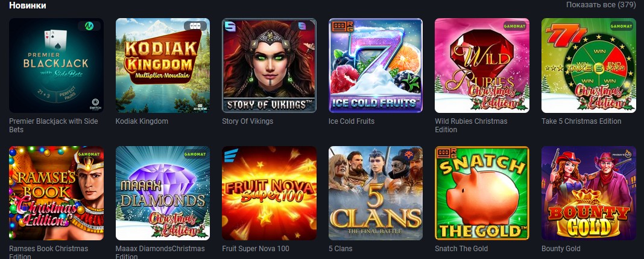Click the 5 Clans game thumbnail

click(376, 193)
